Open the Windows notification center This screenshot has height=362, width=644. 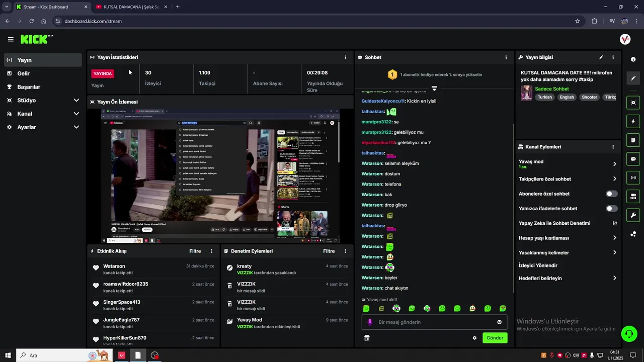[633, 355]
